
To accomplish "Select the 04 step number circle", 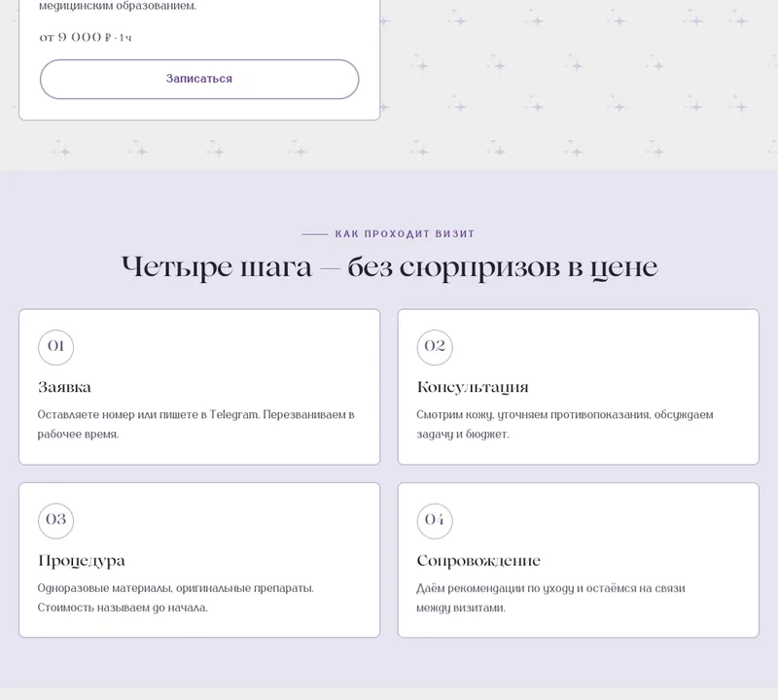I will tap(435, 521).
